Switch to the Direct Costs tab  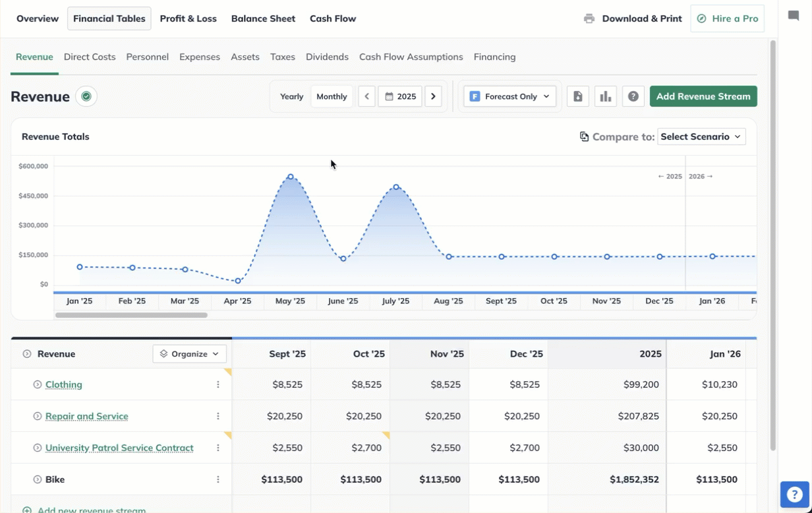point(90,57)
